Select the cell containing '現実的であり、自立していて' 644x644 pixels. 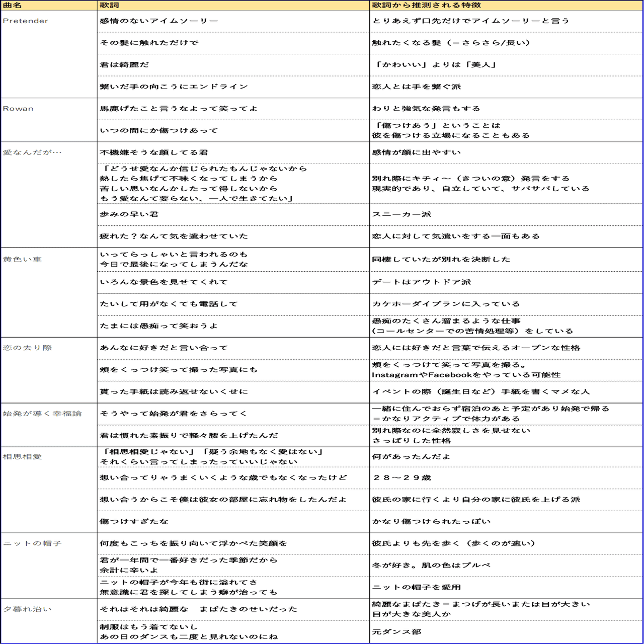pos(506,184)
